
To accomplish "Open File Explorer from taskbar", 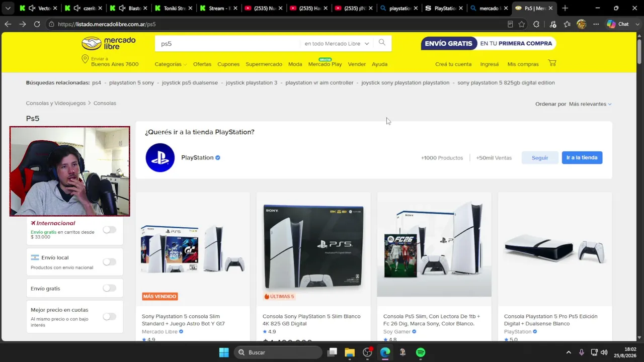I will coord(350,352).
